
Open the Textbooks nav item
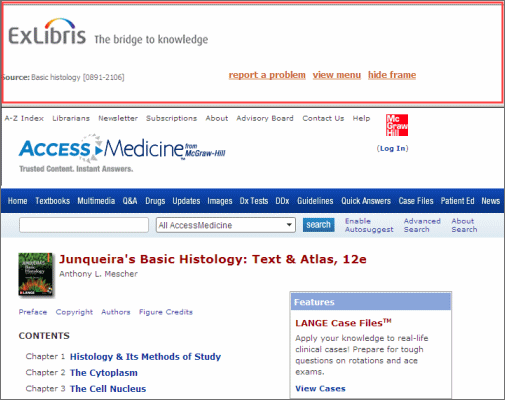click(x=53, y=201)
